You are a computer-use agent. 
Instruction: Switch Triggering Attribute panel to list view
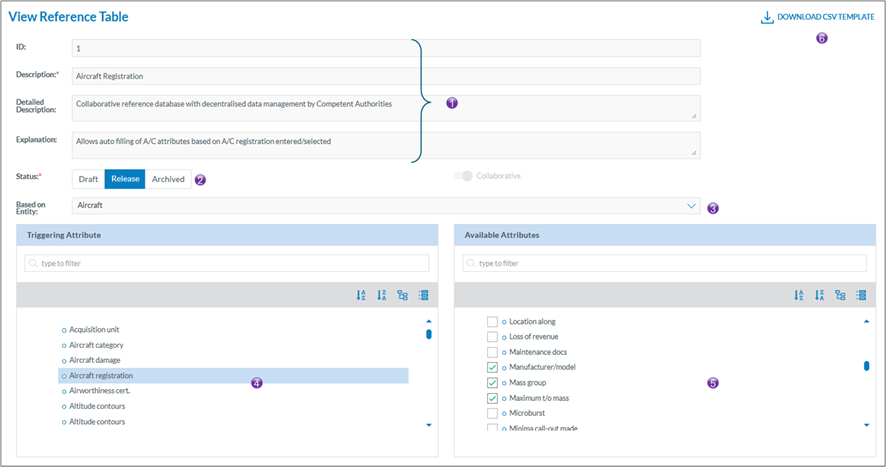423,295
